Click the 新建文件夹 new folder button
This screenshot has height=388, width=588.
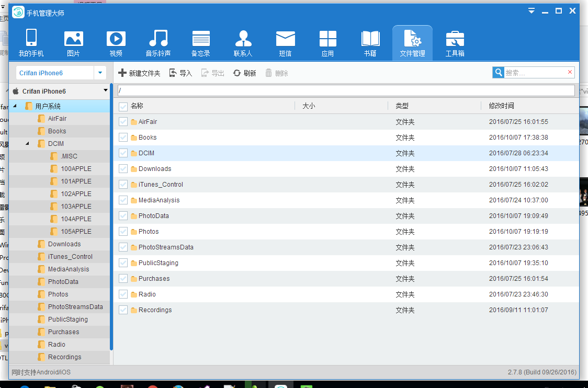[139, 73]
